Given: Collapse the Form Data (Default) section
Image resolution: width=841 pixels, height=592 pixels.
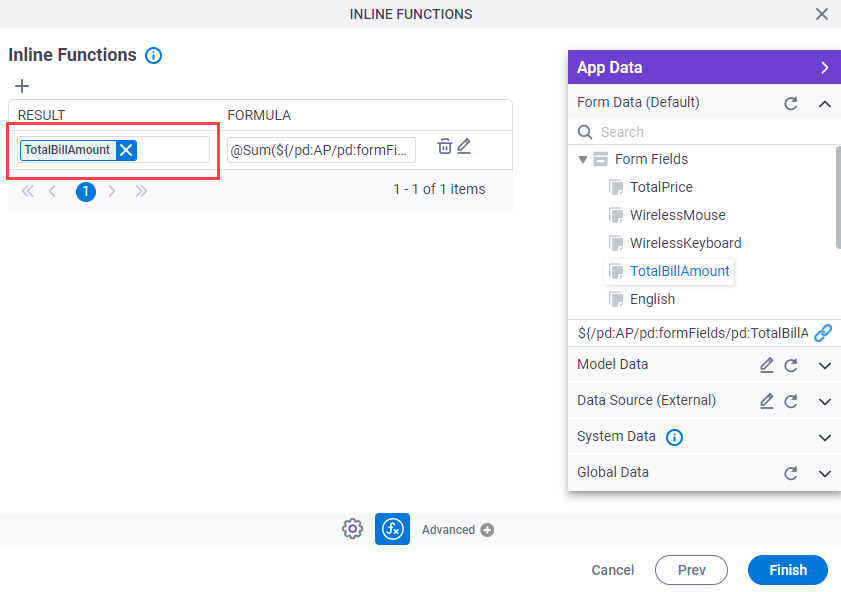Looking at the screenshot, I should 825,103.
